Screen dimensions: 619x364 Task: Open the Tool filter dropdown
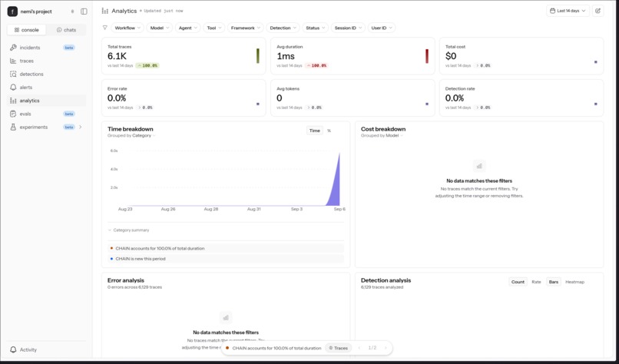pos(214,28)
